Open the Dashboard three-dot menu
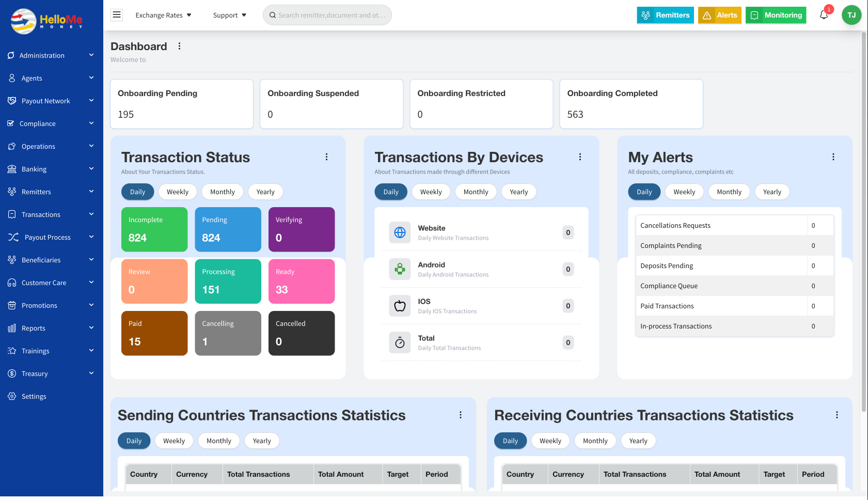Screen dimensions: 868x500 point(179,45)
